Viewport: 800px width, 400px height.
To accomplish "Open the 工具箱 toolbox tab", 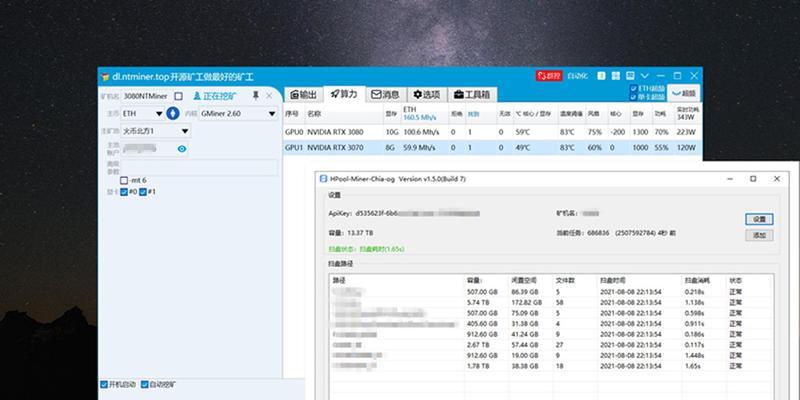I will (472, 94).
